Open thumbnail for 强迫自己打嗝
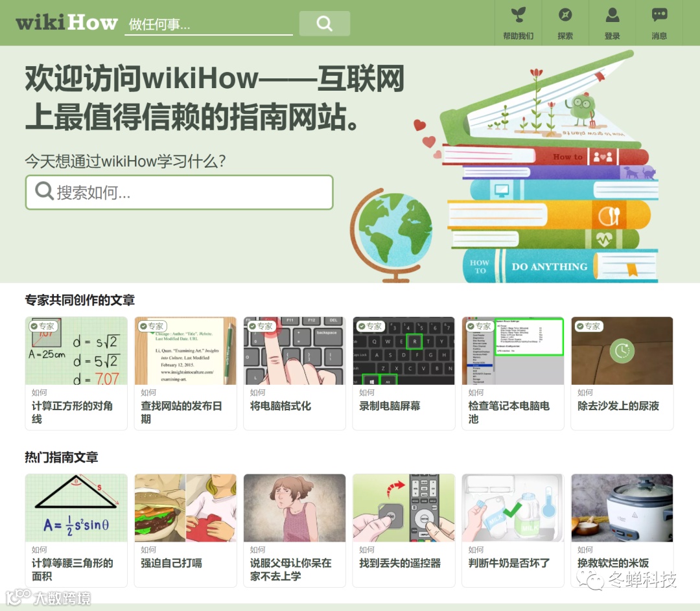The width and height of the screenshot is (700, 611). (x=185, y=508)
